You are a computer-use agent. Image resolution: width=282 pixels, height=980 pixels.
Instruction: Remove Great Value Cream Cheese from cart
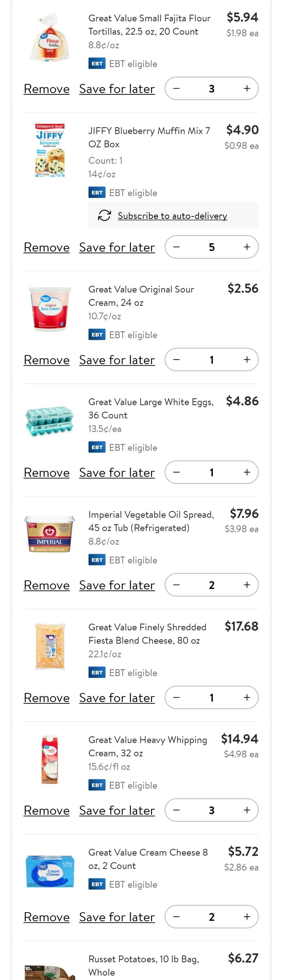pyautogui.click(x=46, y=917)
